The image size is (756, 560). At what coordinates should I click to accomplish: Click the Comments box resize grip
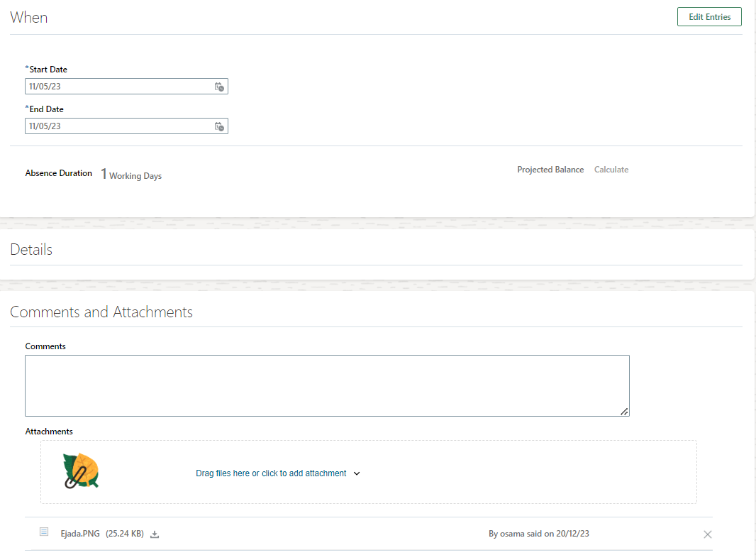pyautogui.click(x=623, y=410)
